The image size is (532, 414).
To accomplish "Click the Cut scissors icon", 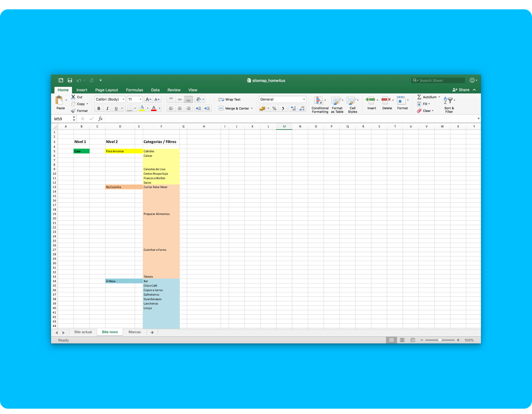I will click(x=73, y=97).
